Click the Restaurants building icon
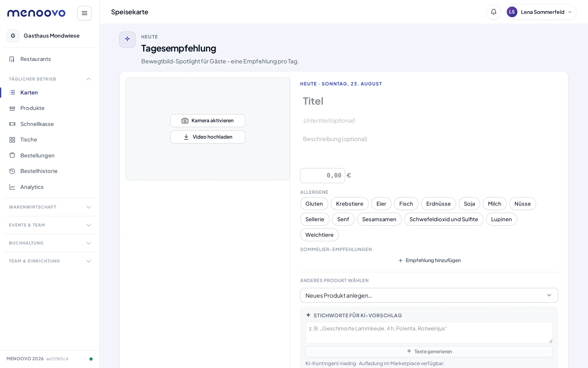 click(x=12, y=59)
